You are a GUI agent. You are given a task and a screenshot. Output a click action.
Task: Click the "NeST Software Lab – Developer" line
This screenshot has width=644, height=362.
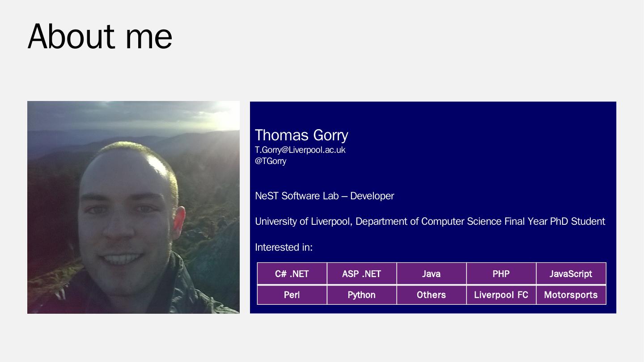324,196
